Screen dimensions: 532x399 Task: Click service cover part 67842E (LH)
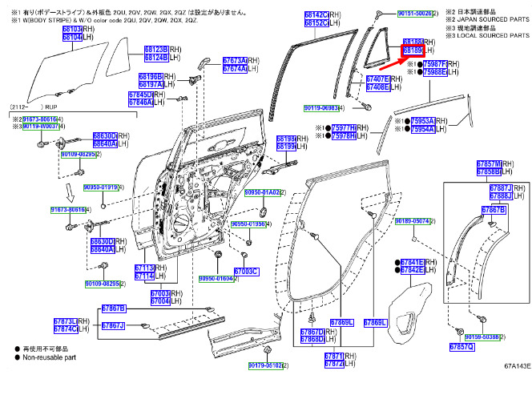pos(413,270)
